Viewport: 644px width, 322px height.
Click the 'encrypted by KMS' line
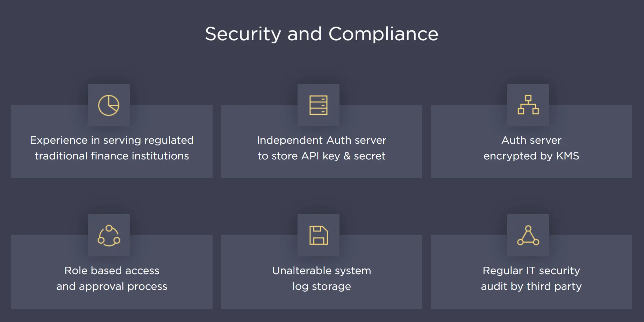coord(531,156)
